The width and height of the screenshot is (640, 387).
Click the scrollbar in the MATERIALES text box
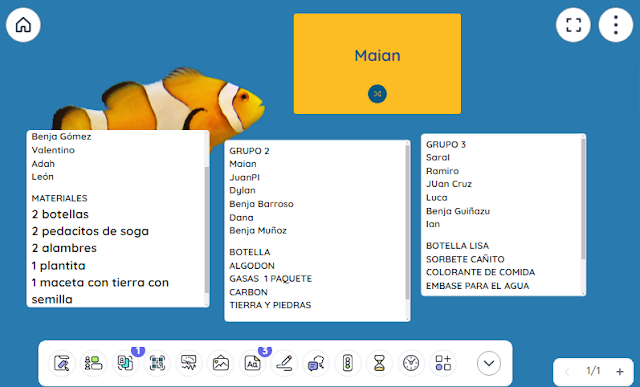pyautogui.click(x=207, y=229)
